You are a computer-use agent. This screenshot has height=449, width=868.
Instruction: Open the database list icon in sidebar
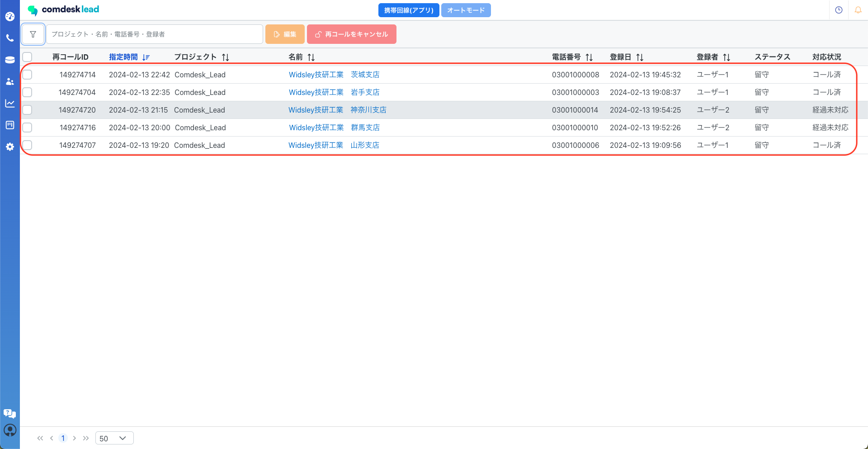pos(10,60)
